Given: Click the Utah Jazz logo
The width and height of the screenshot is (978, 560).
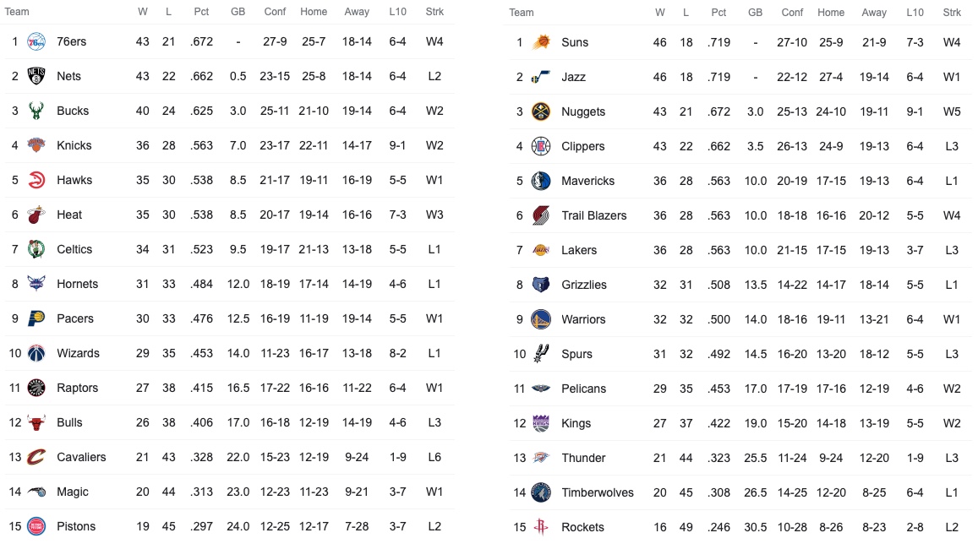Looking at the screenshot, I should [541, 77].
